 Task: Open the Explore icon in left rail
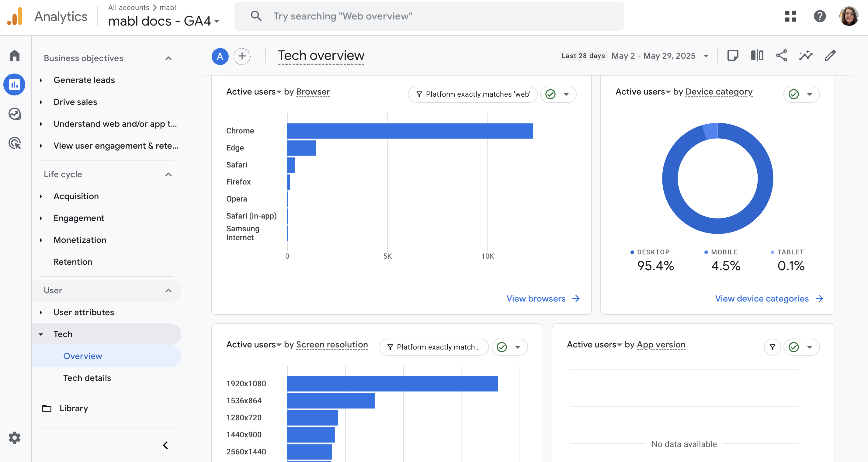pyautogui.click(x=15, y=114)
